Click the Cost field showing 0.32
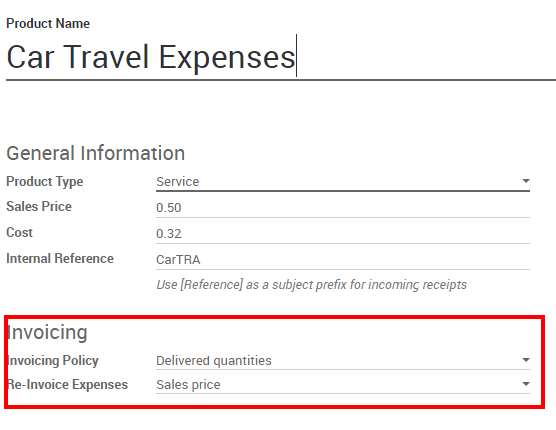Image resolution: width=556 pixels, height=430 pixels. (x=343, y=234)
